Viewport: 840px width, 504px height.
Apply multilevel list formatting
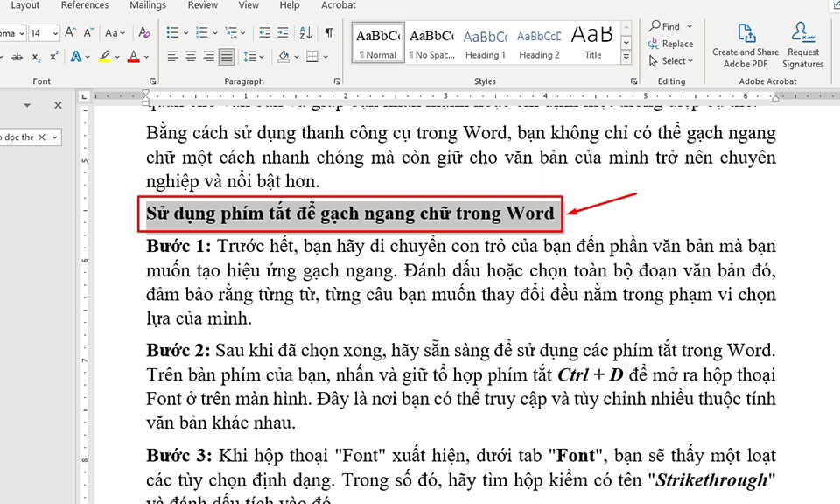tap(230, 32)
